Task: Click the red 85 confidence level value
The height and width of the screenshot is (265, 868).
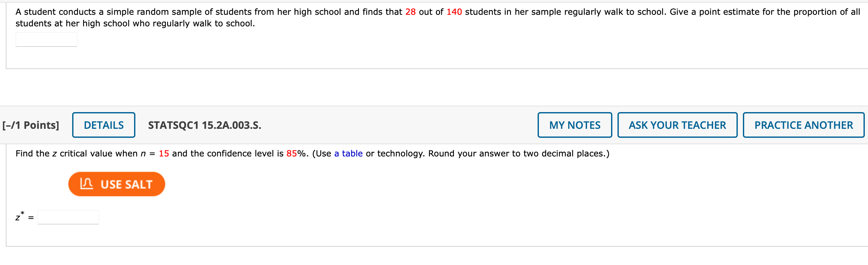Action: 291,154
